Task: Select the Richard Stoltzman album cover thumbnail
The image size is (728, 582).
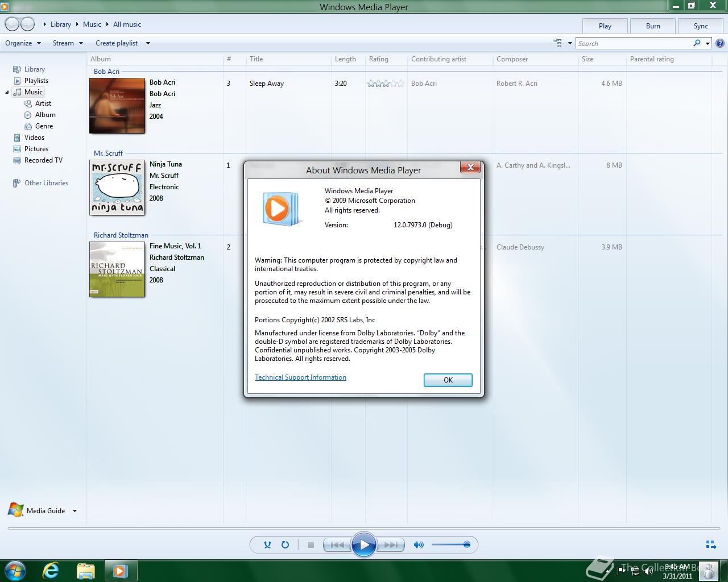Action: (117, 269)
